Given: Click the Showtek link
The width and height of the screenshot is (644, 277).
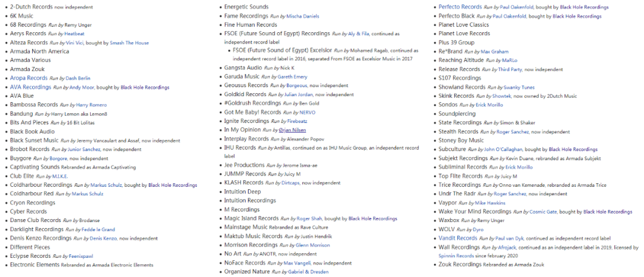Looking at the screenshot, I should (x=501, y=96).
